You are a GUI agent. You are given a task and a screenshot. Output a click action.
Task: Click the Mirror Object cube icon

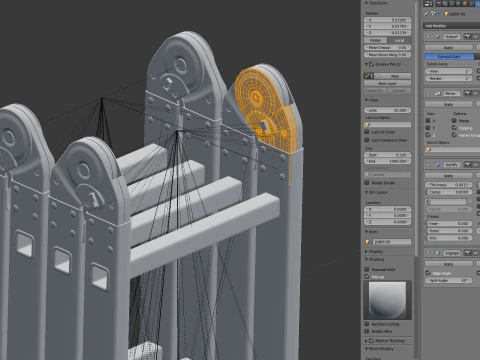pyautogui.click(x=429, y=150)
